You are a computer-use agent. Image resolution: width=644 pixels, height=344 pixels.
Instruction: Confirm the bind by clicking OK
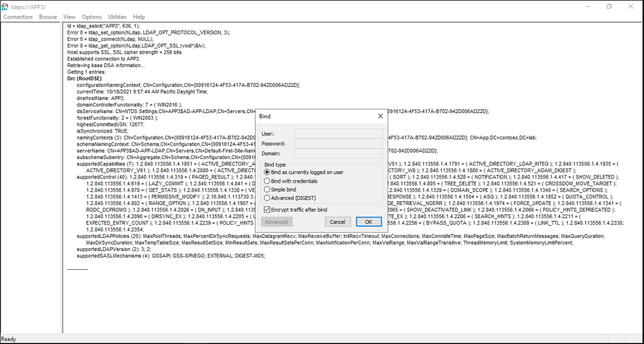click(368, 221)
